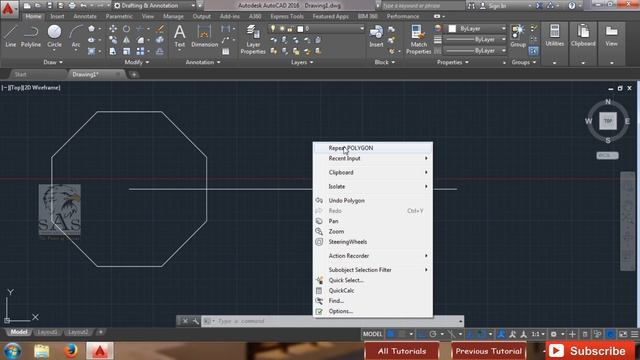The width and height of the screenshot is (640, 360).
Task: Select Undo Polygon in context menu
Action: (373, 200)
